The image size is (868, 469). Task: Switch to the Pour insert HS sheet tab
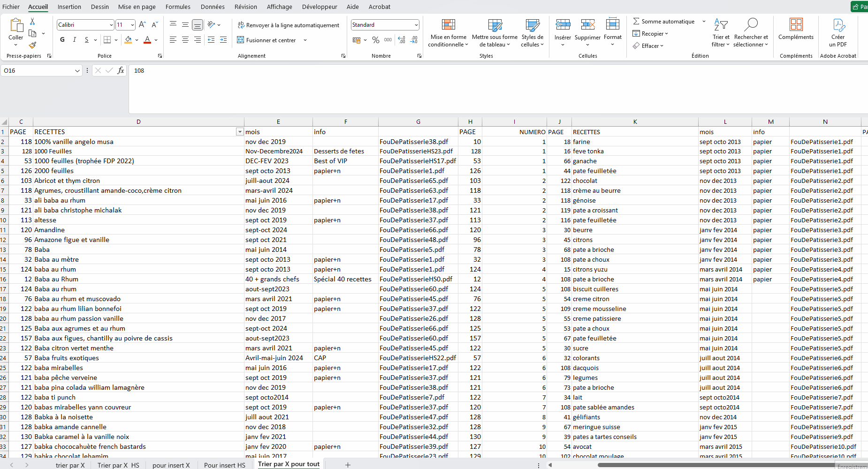coord(224,465)
